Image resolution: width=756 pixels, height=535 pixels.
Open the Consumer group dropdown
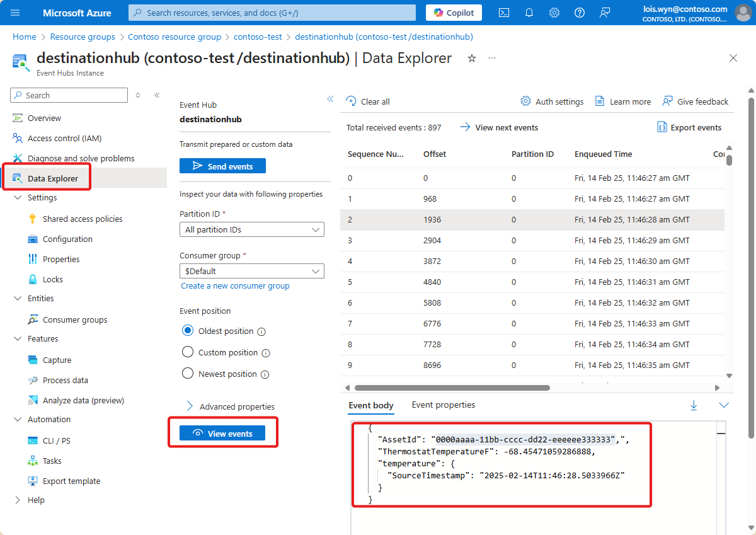tap(251, 270)
